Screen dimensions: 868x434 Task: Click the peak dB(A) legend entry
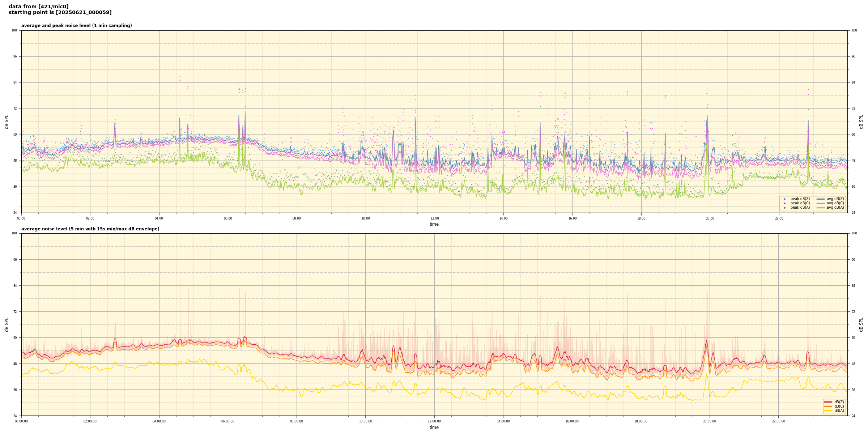pyautogui.click(x=800, y=208)
